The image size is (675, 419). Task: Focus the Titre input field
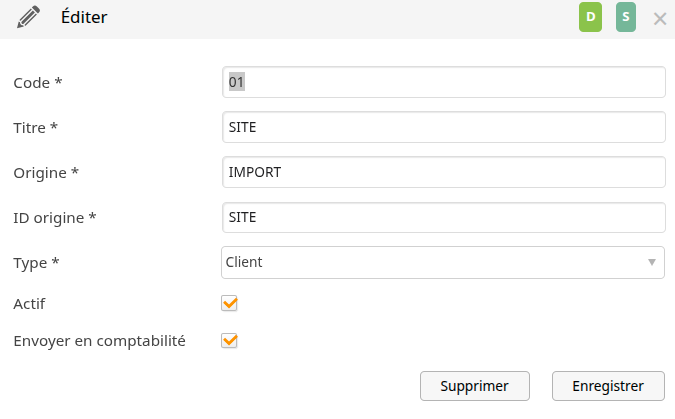tap(444, 127)
